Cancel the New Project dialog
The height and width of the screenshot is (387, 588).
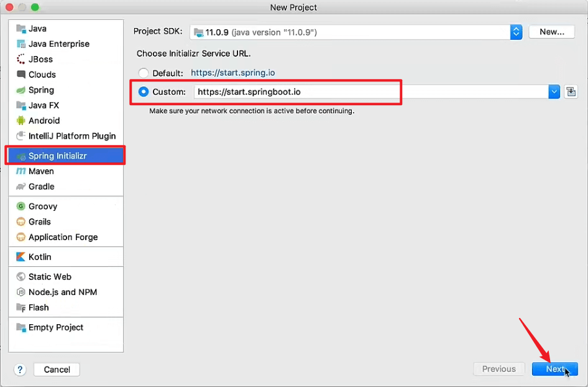coord(57,370)
